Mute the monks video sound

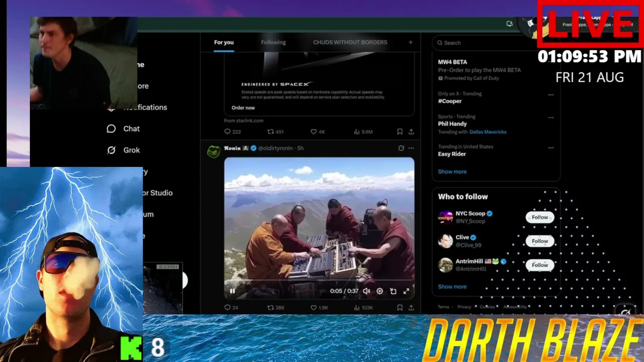pyautogui.click(x=367, y=291)
